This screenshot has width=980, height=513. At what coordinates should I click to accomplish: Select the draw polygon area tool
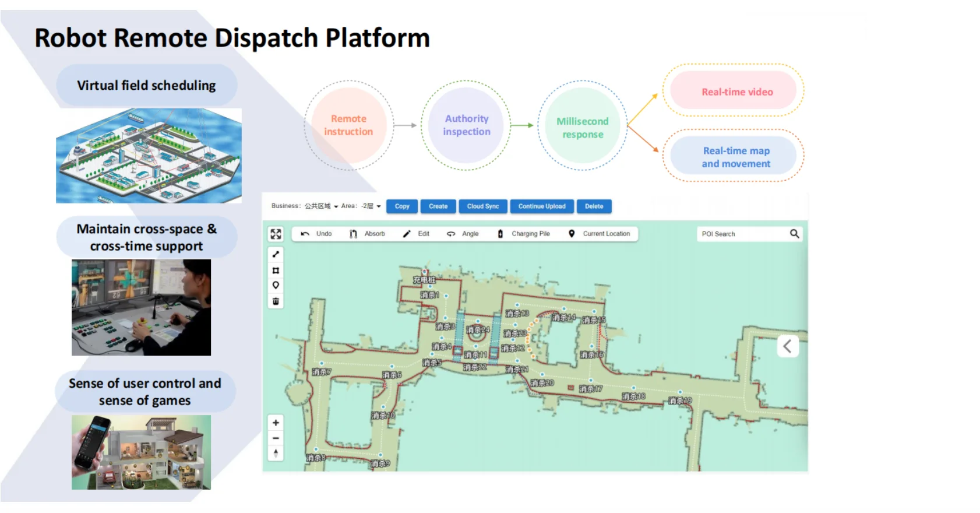coord(276,270)
